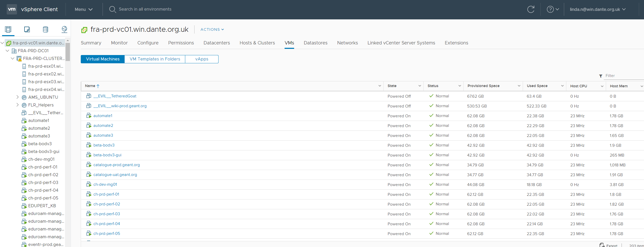Click the vm logo in the header
The height and width of the screenshot is (247, 644).
[x=12, y=9]
